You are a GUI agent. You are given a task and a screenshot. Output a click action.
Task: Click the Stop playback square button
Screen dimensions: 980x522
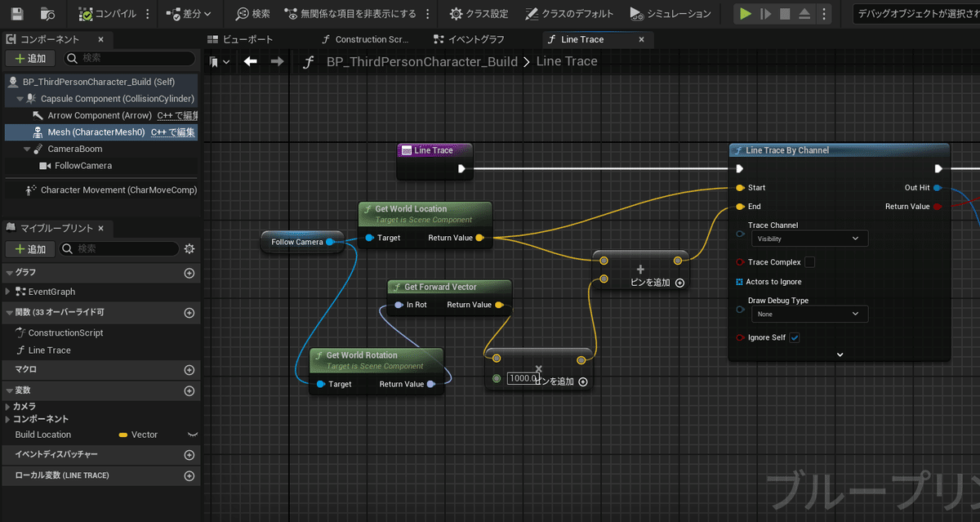[785, 14]
